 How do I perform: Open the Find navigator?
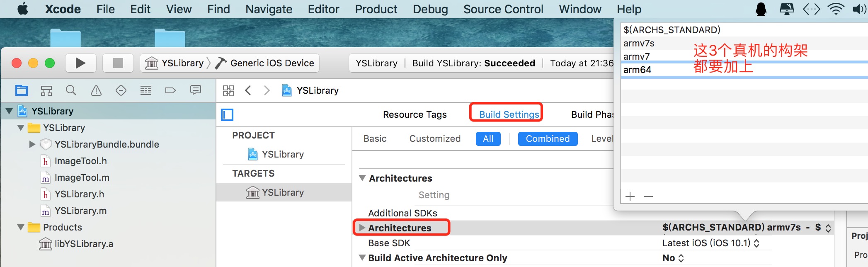click(71, 90)
